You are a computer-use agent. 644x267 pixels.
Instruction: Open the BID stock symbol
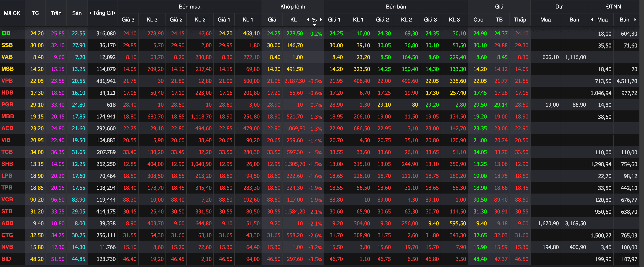pos(6,259)
